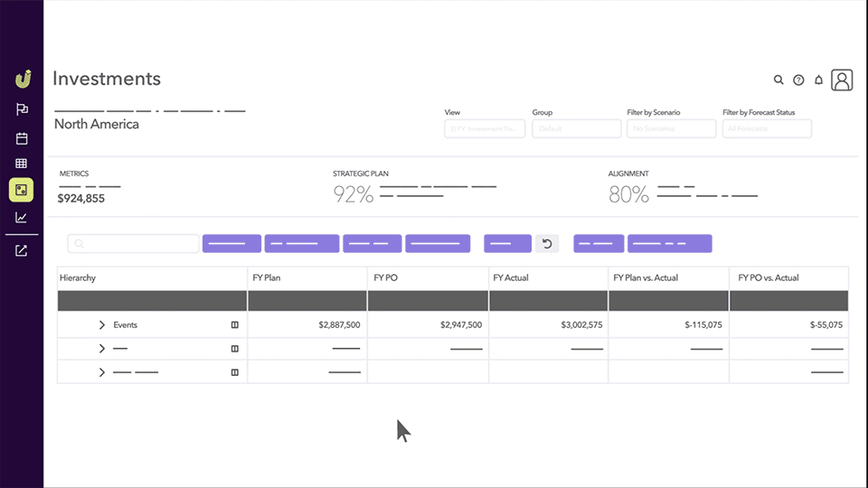Open the Filter by Scenario dropdown
868x488 pixels.
[x=671, y=129]
